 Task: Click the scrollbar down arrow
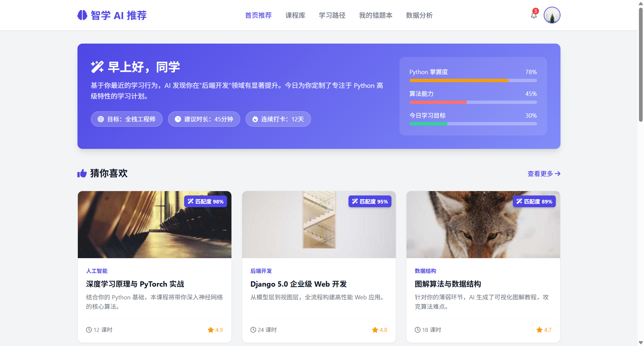click(641, 343)
